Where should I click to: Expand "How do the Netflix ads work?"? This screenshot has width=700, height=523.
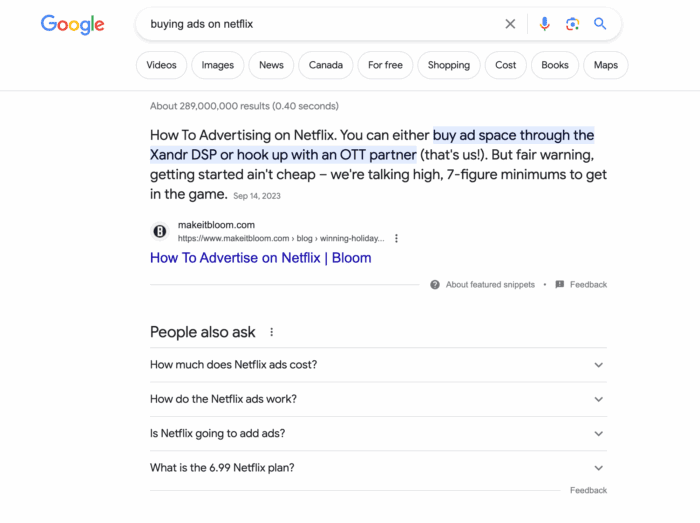pyautogui.click(x=598, y=399)
